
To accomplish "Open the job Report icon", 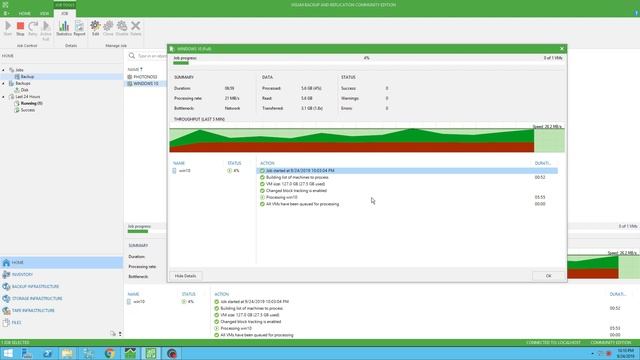I will pos(79,29).
